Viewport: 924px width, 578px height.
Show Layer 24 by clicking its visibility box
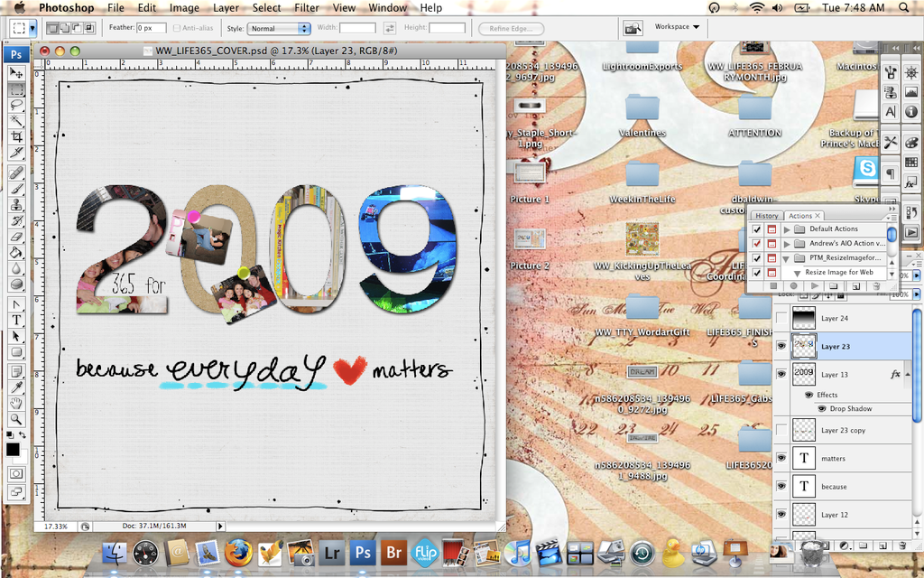(x=781, y=318)
